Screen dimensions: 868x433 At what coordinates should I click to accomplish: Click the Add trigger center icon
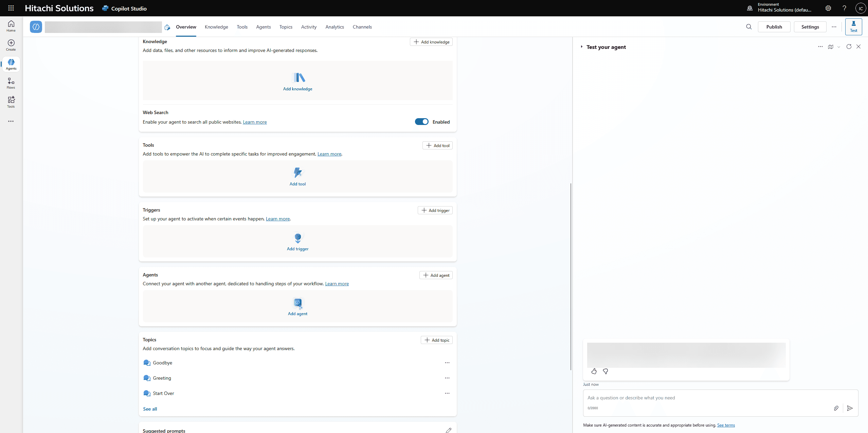[298, 238]
